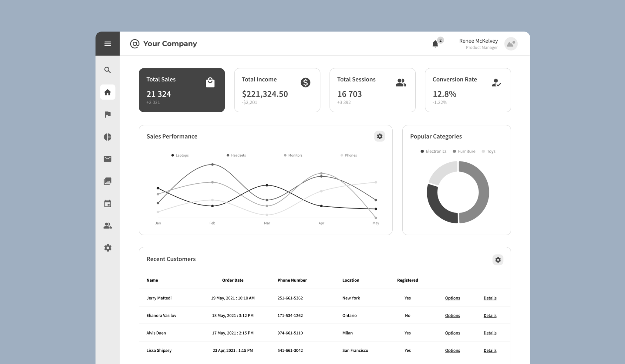Click the San Francisco location cell
This screenshot has width=625, height=364.
(x=355, y=351)
